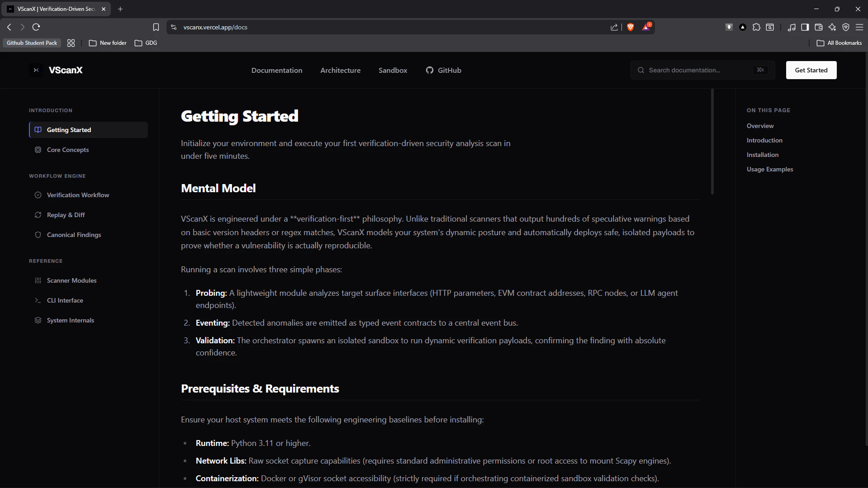Click the ON THIS PAGE label
The width and height of the screenshot is (868, 488).
(x=768, y=110)
